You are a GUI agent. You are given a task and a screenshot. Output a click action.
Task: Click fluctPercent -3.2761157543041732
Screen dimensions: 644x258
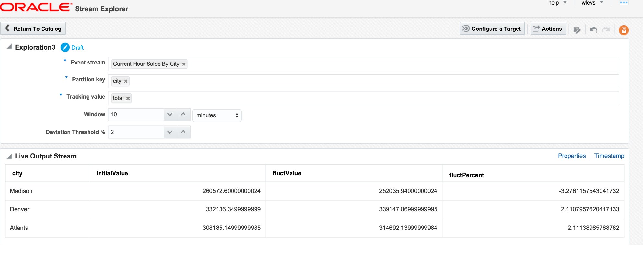click(x=589, y=191)
